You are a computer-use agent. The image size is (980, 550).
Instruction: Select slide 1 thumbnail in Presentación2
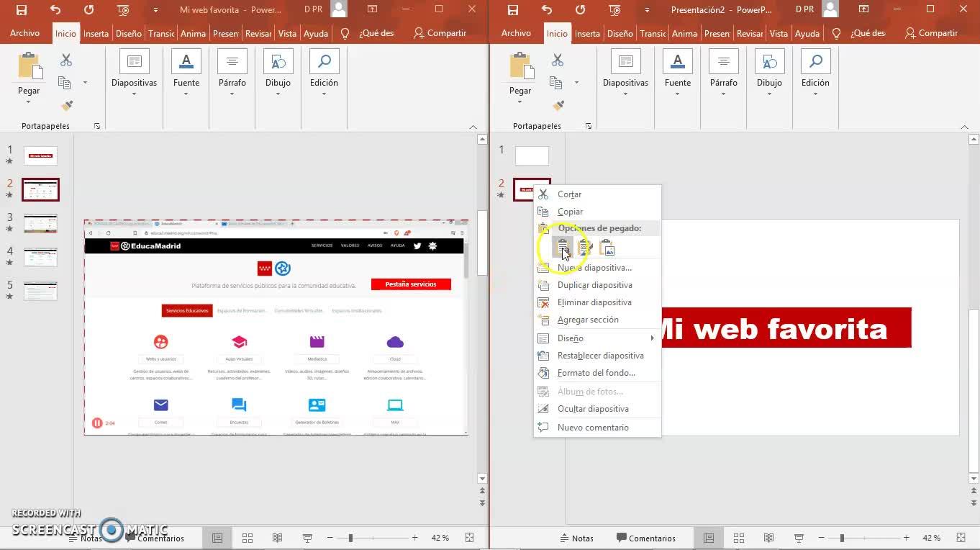tap(532, 155)
